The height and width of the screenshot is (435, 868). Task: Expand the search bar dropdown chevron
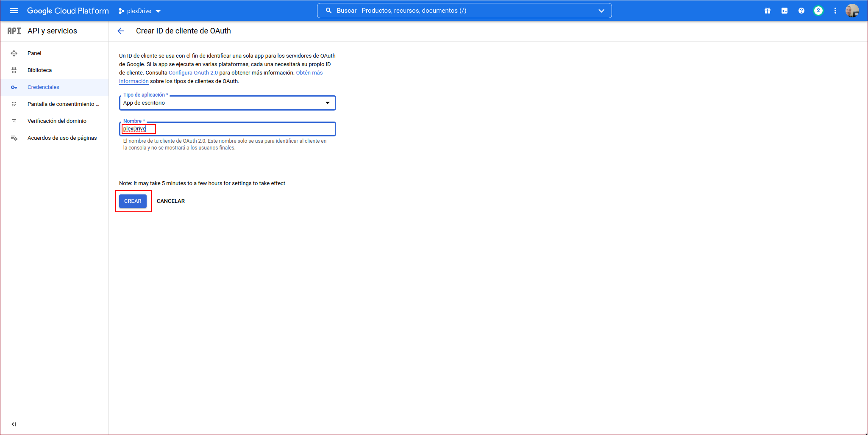point(601,11)
